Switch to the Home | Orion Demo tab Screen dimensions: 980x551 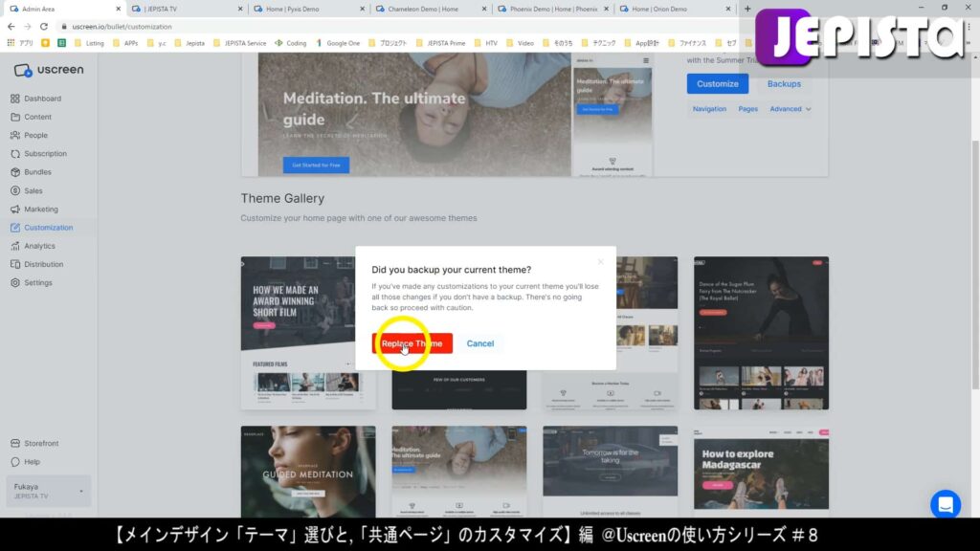(675, 9)
